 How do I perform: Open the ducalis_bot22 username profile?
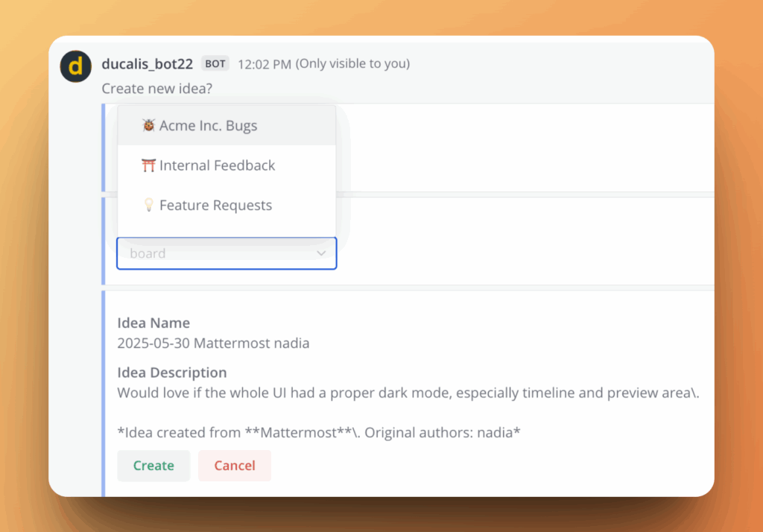(147, 64)
